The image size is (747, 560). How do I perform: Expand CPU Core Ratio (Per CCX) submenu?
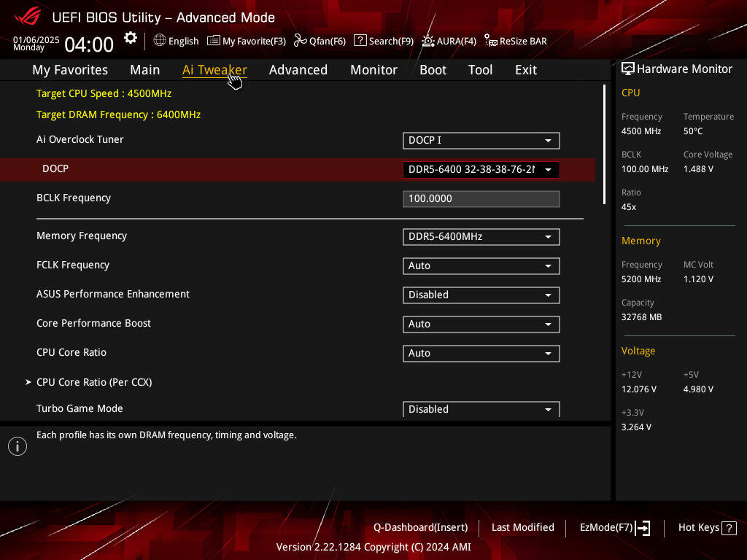94,382
